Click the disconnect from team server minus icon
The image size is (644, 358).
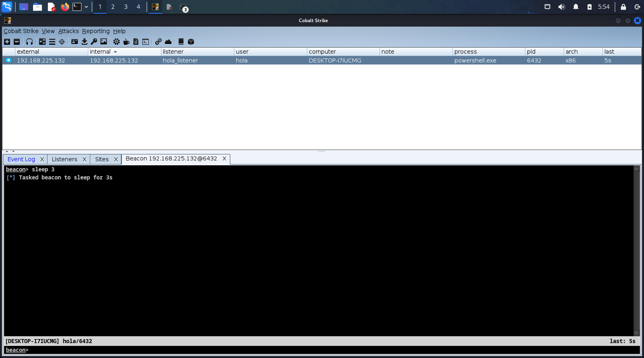click(17, 42)
